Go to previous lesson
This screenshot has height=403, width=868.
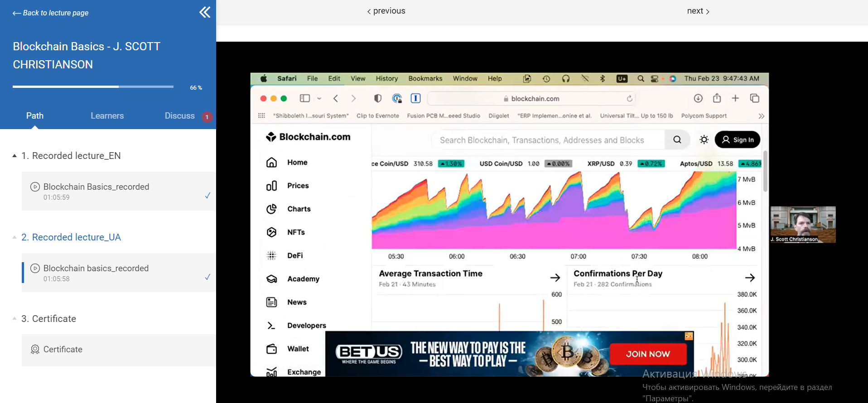pyautogui.click(x=386, y=11)
